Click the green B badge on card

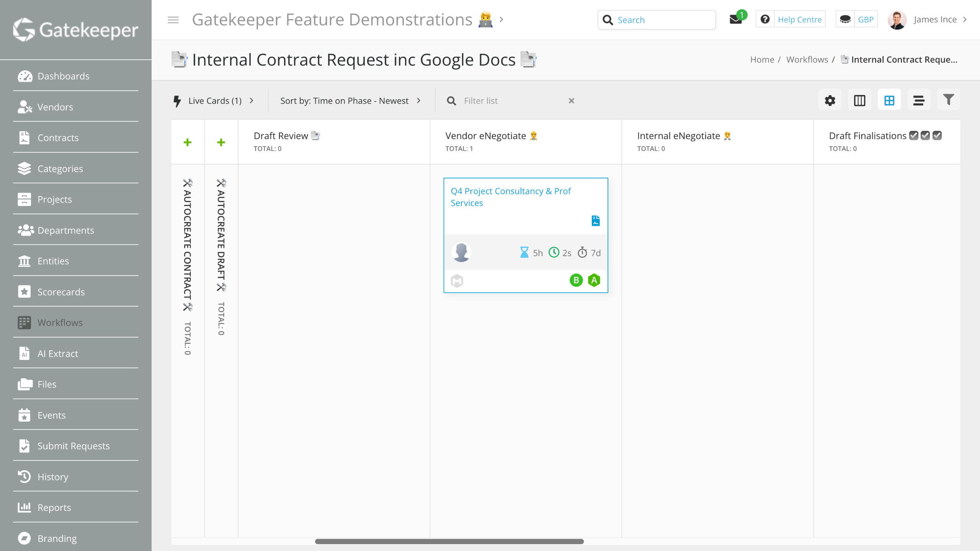coord(576,280)
